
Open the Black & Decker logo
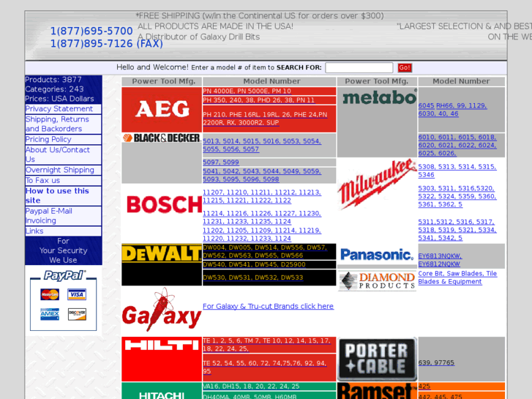162,138
